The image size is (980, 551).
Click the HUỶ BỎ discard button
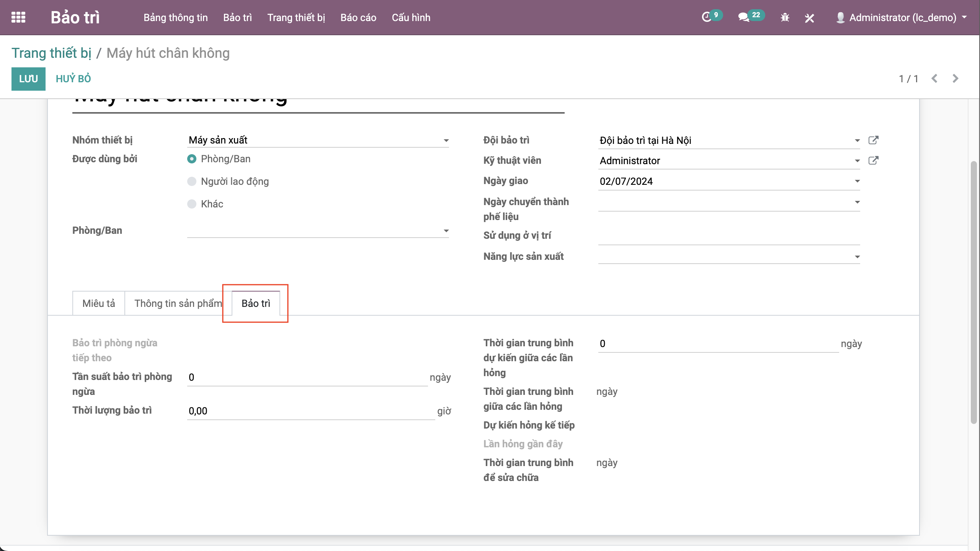73,79
